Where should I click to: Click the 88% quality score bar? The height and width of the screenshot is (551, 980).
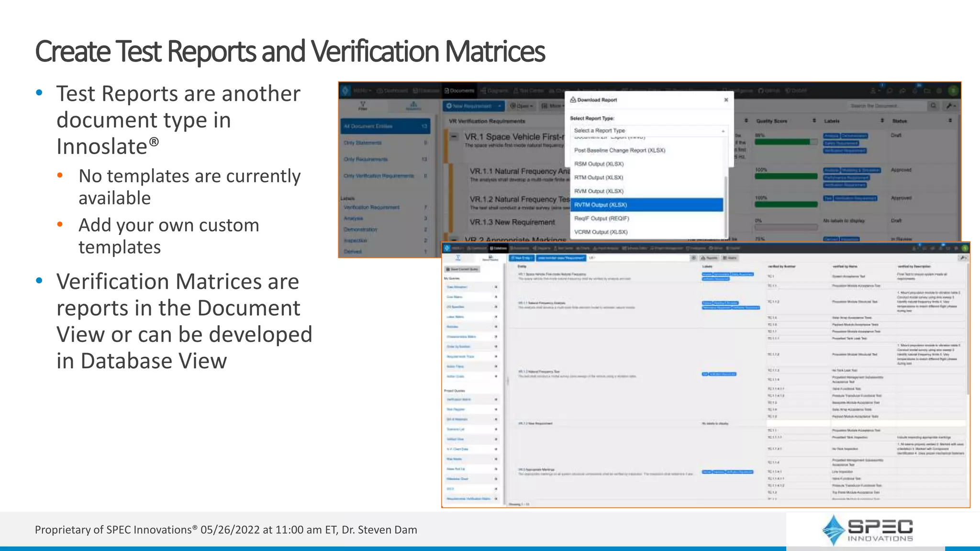786,142
